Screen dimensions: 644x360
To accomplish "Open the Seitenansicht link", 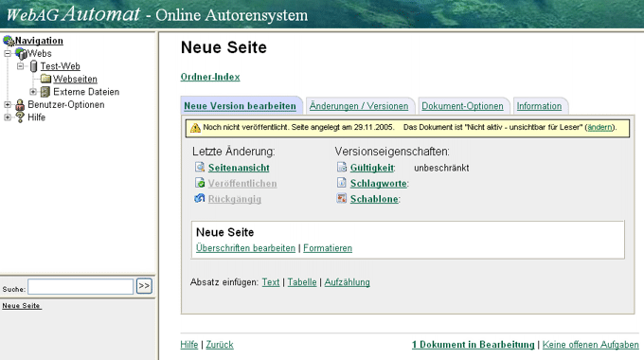I will coord(239,168).
